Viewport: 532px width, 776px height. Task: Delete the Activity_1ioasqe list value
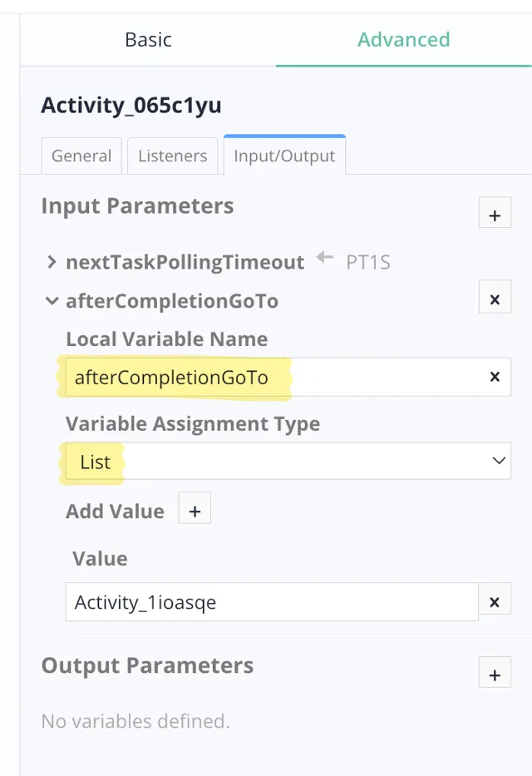(x=495, y=602)
